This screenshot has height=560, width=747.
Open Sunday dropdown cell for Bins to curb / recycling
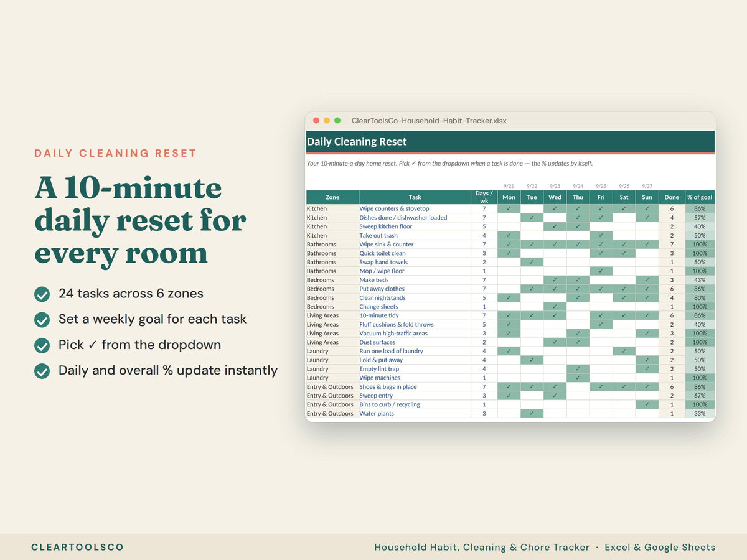(x=647, y=404)
